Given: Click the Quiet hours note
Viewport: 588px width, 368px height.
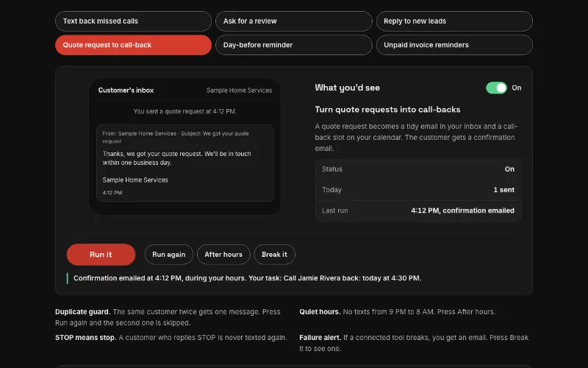Looking at the screenshot, I should tap(397, 312).
